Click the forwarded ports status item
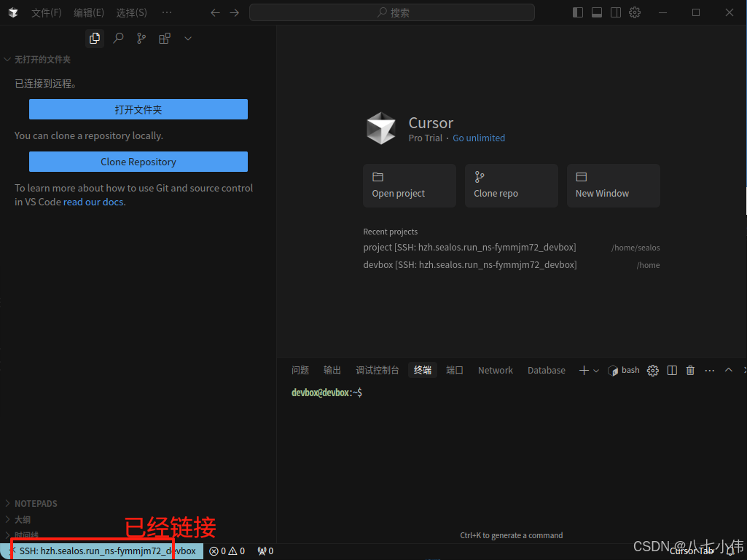The width and height of the screenshot is (747, 560). point(265,551)
